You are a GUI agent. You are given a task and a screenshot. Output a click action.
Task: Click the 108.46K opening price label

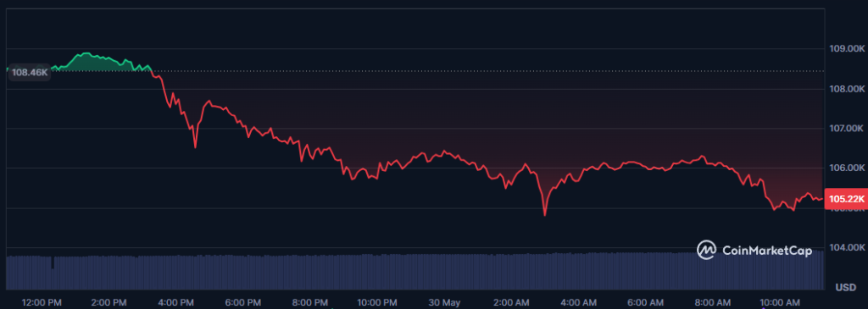click(x=30, y=73)
